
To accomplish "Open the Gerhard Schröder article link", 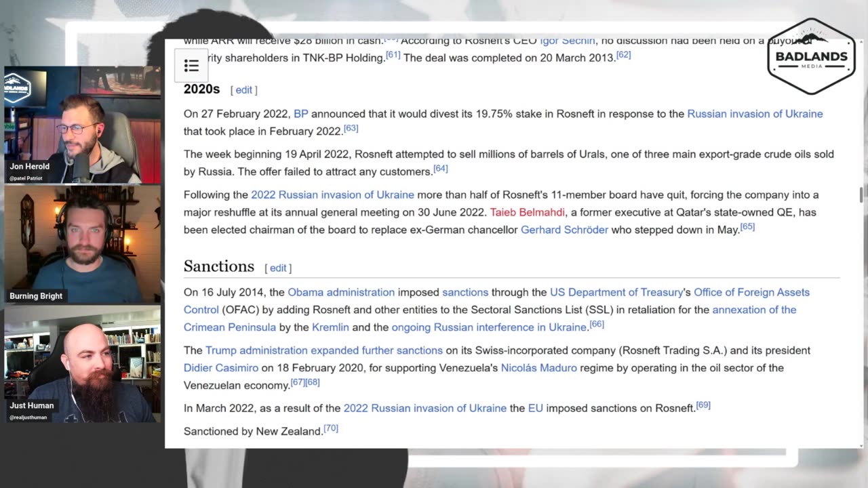I will (x=564, y=230).
